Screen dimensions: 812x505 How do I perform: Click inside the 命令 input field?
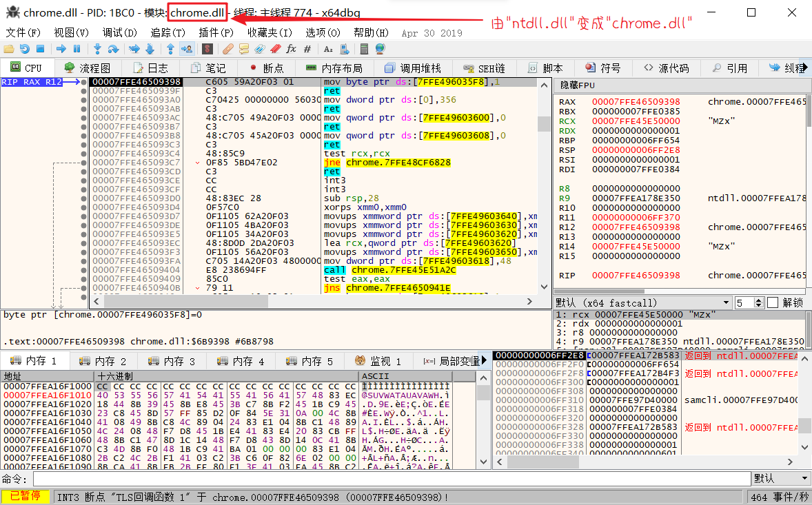pyautogui.click(x=392, y=479)
